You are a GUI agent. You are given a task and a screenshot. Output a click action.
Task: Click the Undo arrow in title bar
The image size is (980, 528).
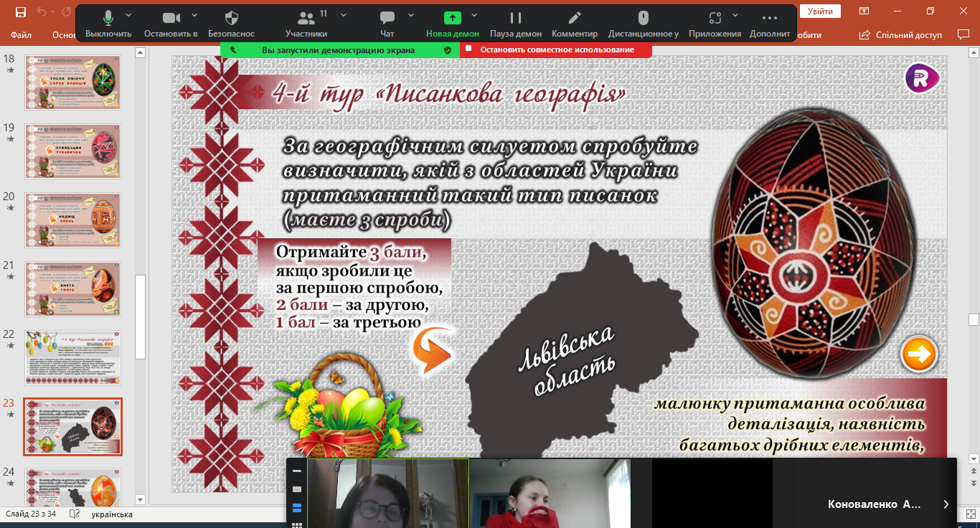pyautogui.click(x=41, y=11)
